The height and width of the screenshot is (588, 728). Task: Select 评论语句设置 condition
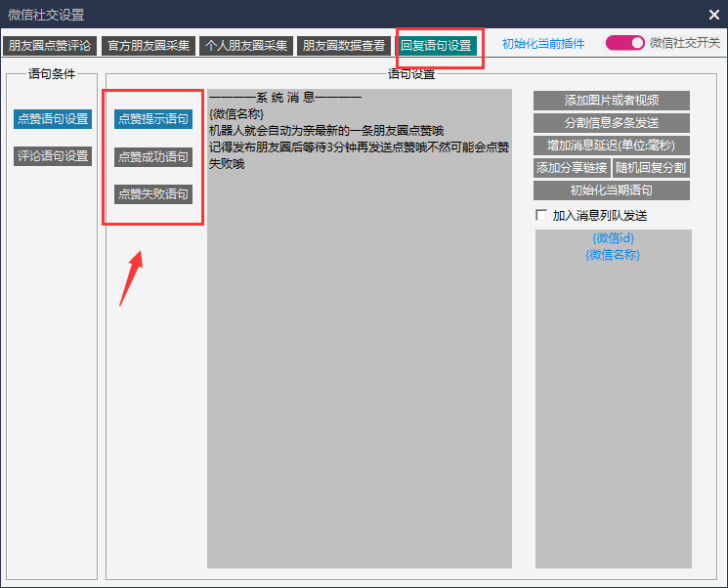point(53,156)
